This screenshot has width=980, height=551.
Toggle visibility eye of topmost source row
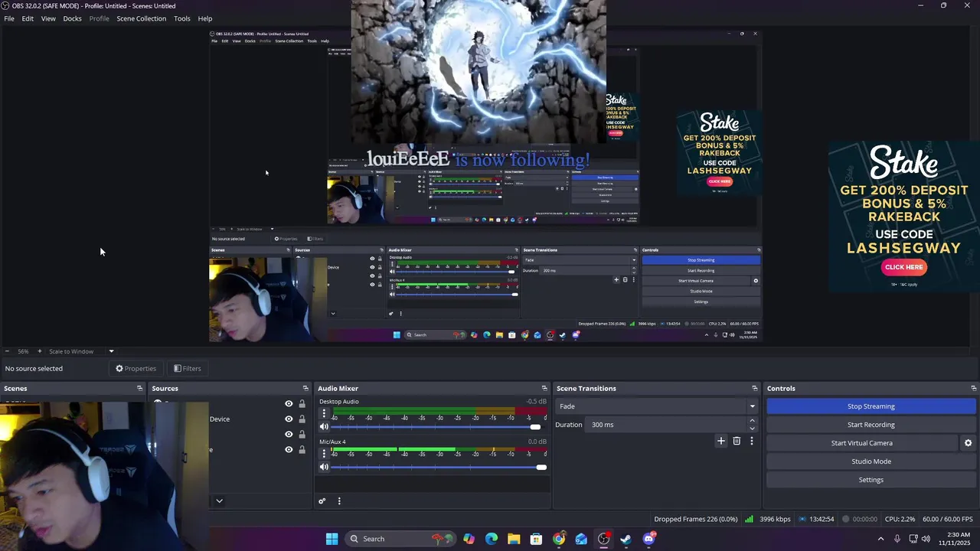coord(289,404)
